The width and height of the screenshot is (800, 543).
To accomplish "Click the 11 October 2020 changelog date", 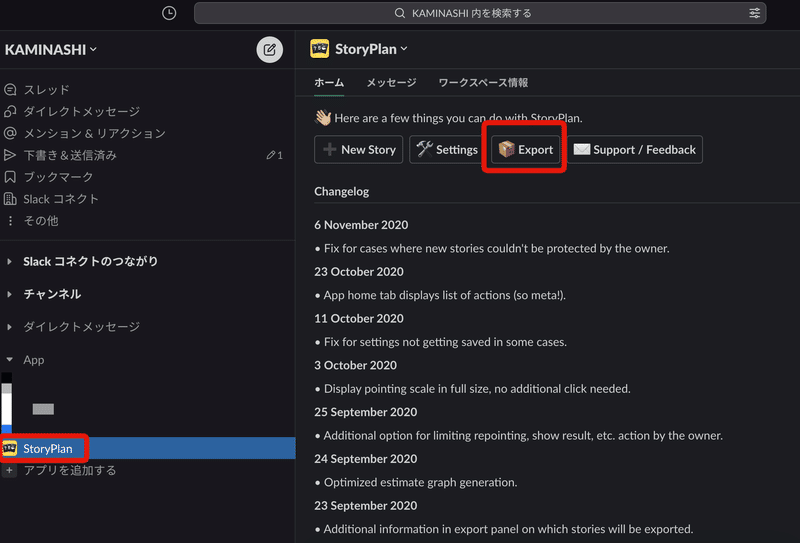I will [x=359, y=318].
